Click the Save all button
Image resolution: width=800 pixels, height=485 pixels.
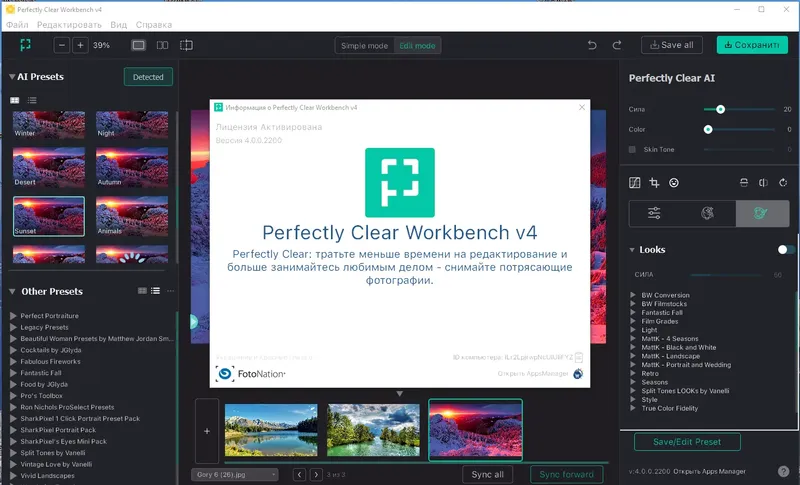pos(671,45)
